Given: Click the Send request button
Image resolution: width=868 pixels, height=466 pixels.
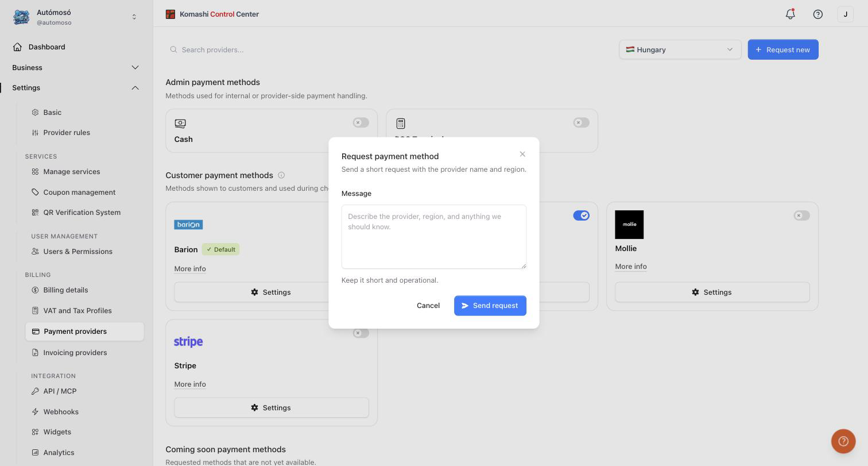Looking at the screenshot, I should pyautogui.click(x=490, y=306).
